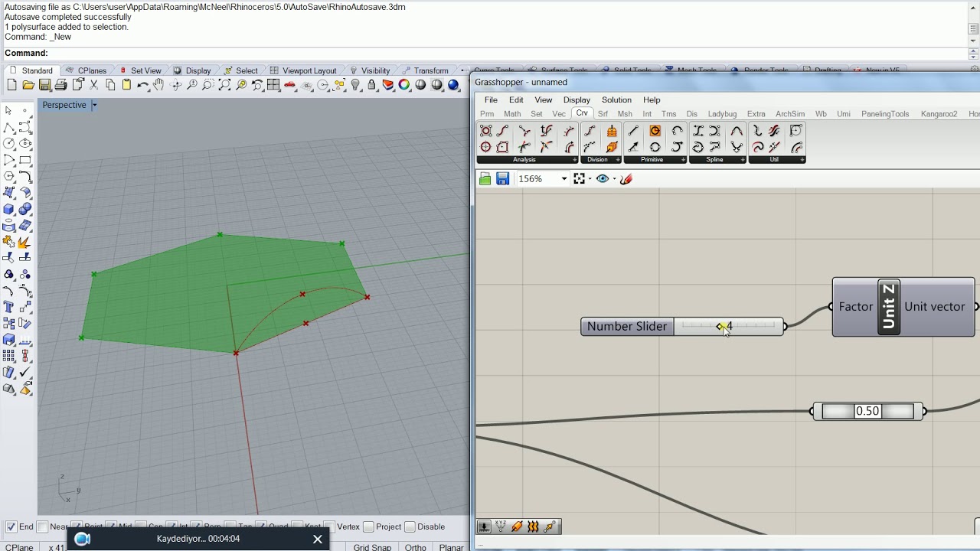Click the blue Render sphere icon

[454, 85]
